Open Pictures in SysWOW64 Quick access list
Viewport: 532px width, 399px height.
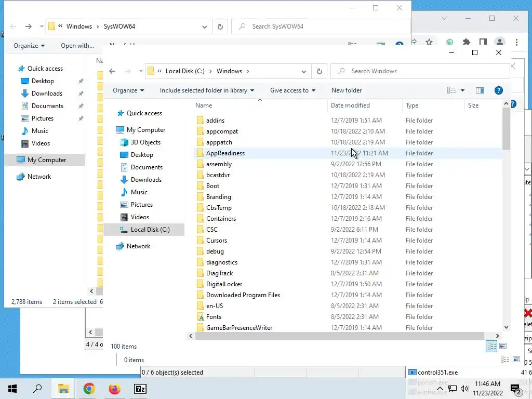coord(42,118)
